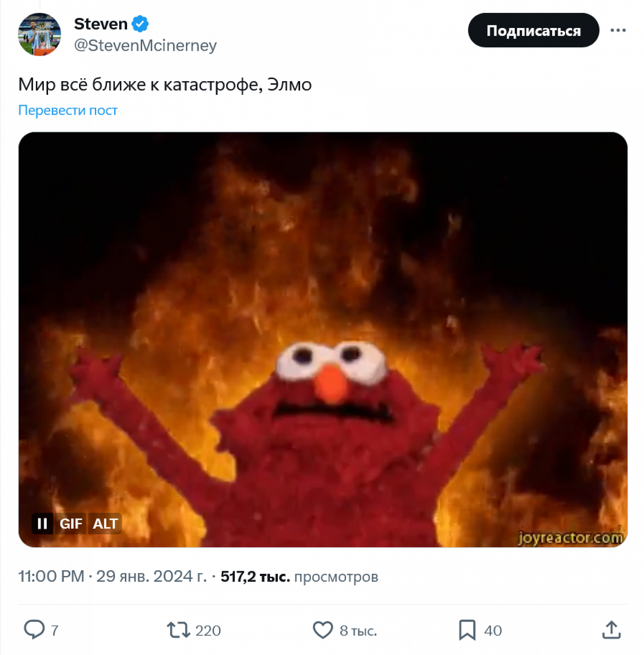644x655 pixels.
Task: Bookmark this post
Action: (467, 630)
